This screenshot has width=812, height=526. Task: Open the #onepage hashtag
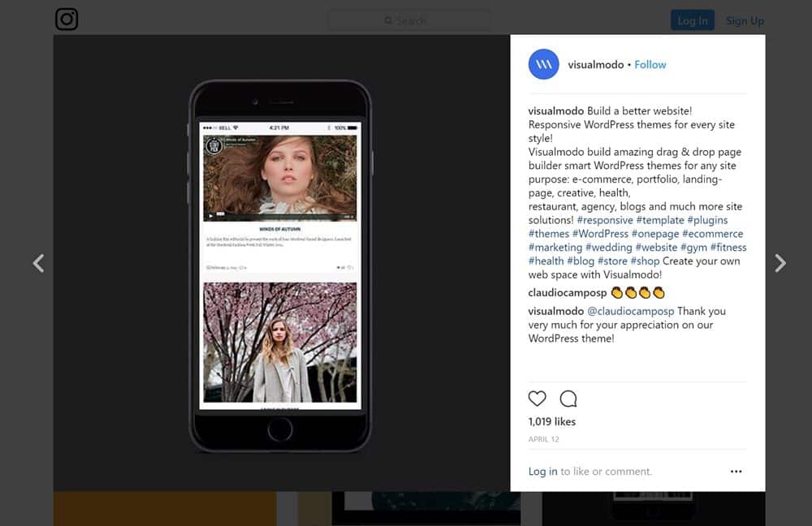click(655, 234)
